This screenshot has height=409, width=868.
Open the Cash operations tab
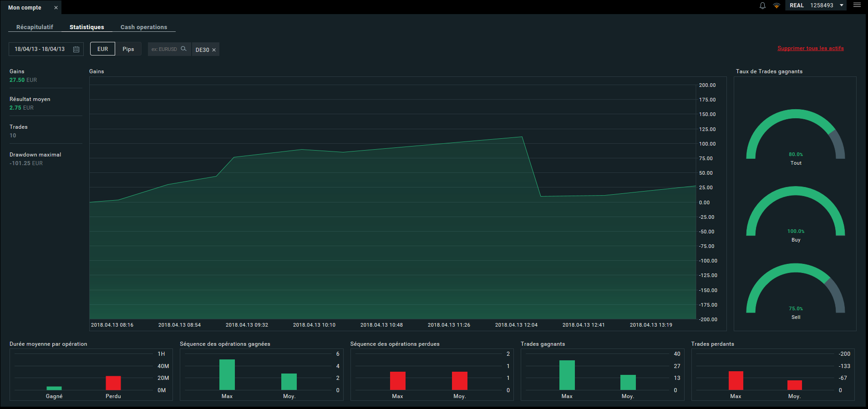point(144,27)
